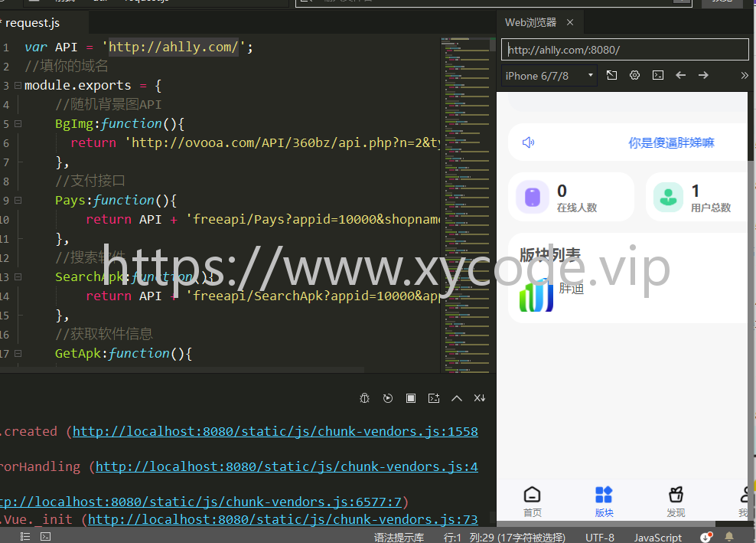Screen dimensions: 756x543
Task: Click the 在线人数 label in preview
Action: pyautogui.click(x=577, y=208)
